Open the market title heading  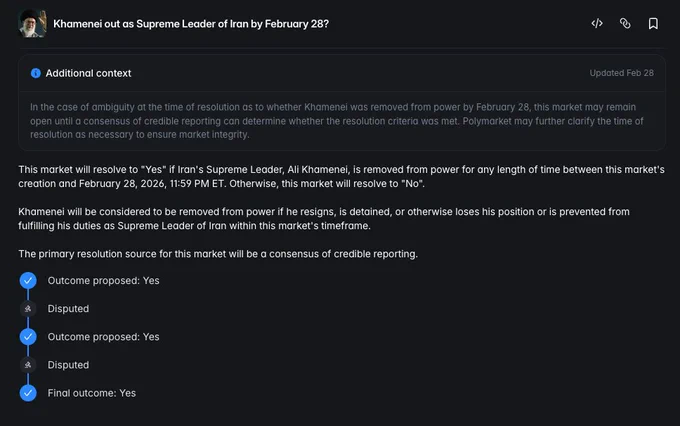pyautogui.click(x=191, y=24)
